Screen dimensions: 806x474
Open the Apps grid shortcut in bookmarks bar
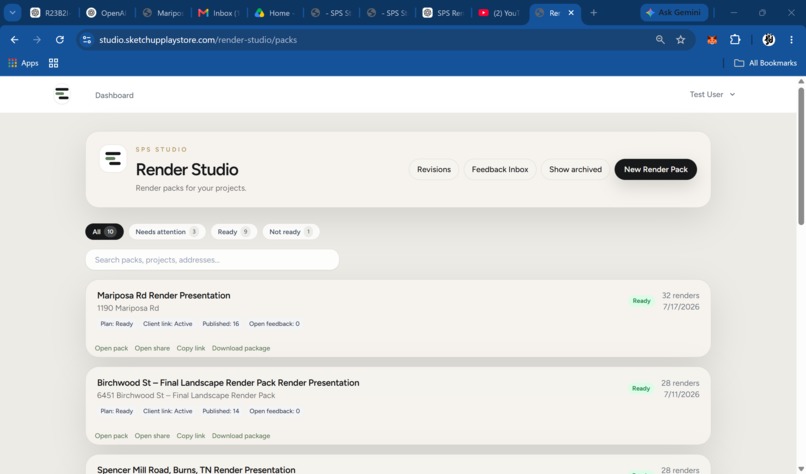[23, 63]
